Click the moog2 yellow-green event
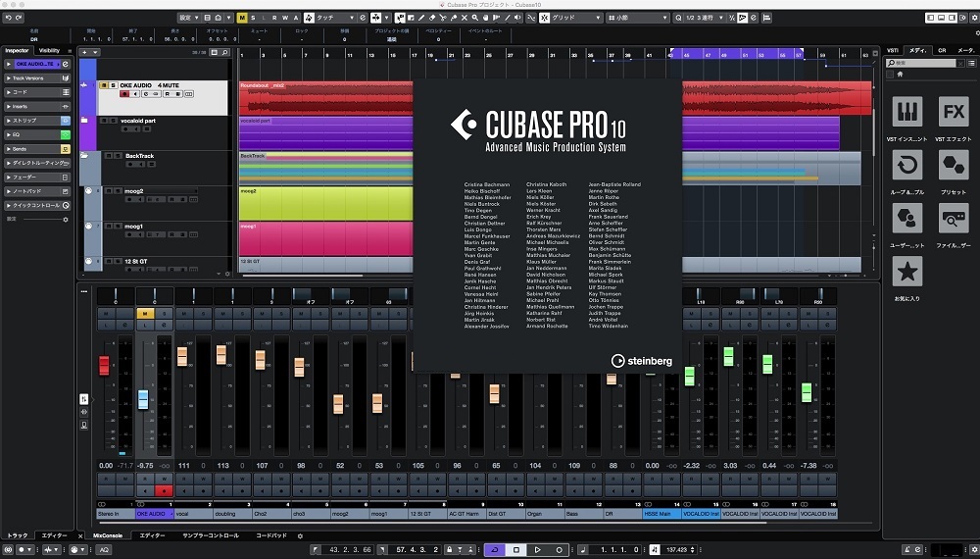 point(325,203)
